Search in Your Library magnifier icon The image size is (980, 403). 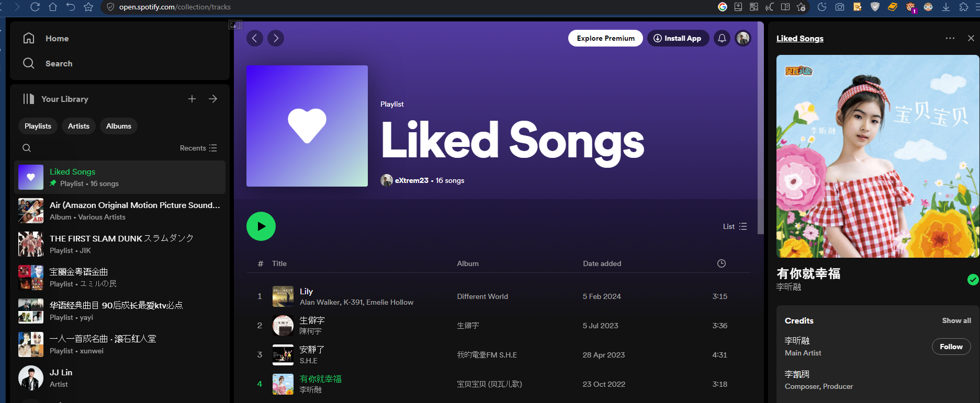pyautogui.click(x=27, y=148)
